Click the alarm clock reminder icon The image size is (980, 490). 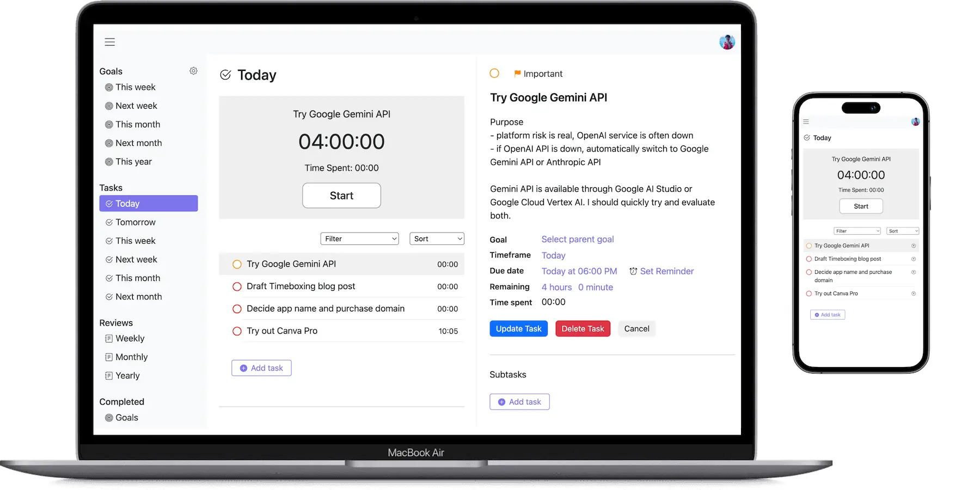(x=633, y=271)
